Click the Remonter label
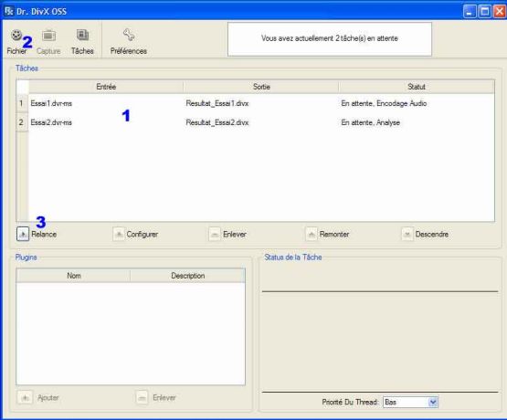This screenshot has width=507, height=420. coord(334,235)
